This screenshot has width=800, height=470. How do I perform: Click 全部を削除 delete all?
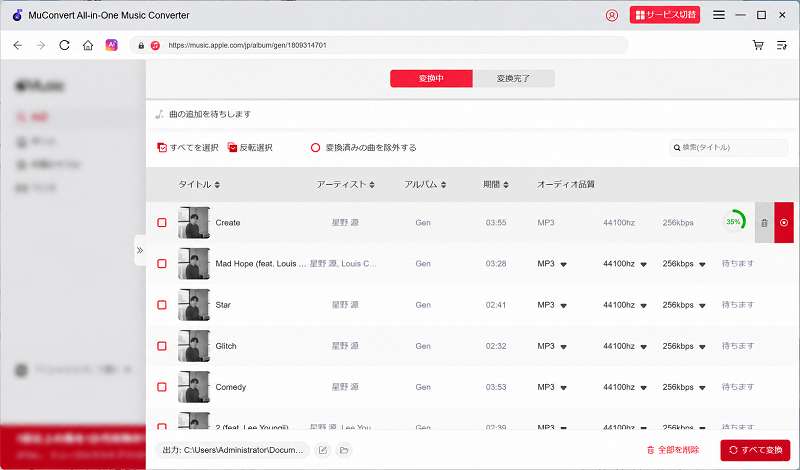tap(673, 450)
